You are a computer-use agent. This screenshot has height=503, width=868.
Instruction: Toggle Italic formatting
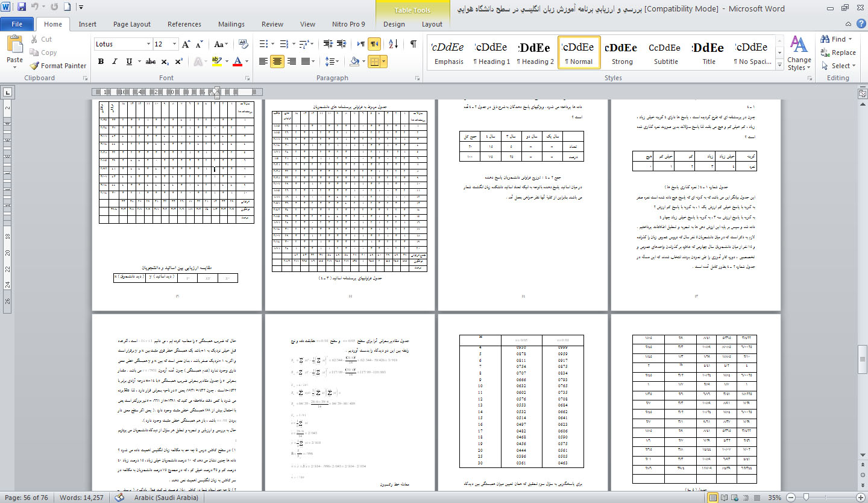tap(115, 62)
